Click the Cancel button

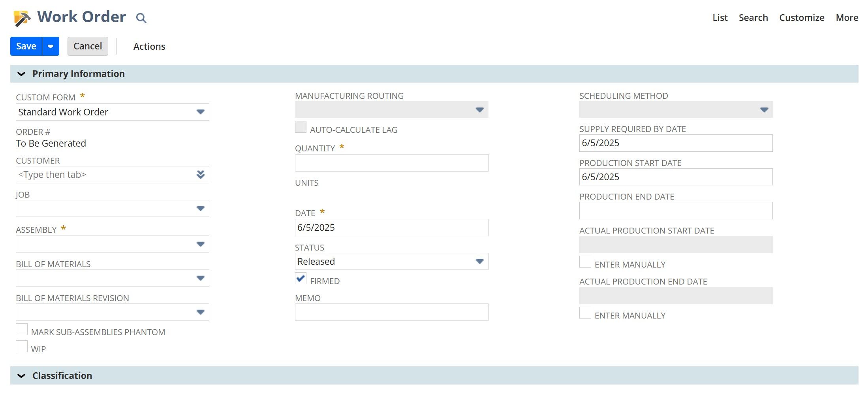click(x=87, y=46)
